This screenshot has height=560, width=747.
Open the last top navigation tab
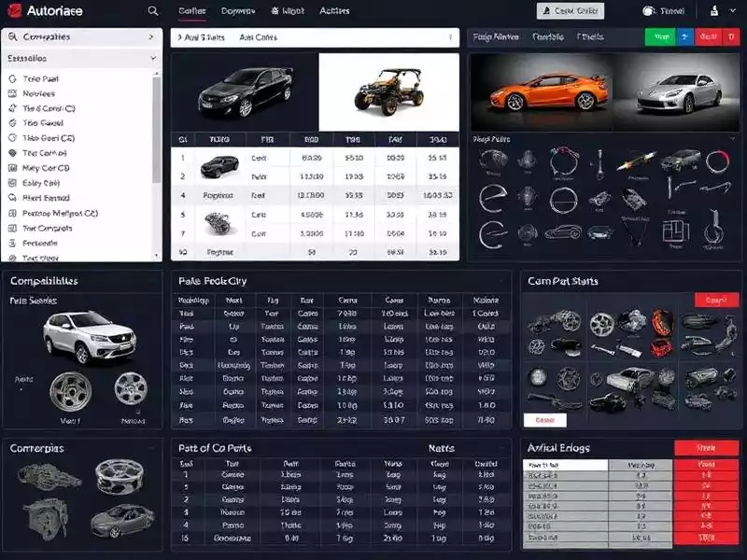pyautogui.click(x=334, y=11)
